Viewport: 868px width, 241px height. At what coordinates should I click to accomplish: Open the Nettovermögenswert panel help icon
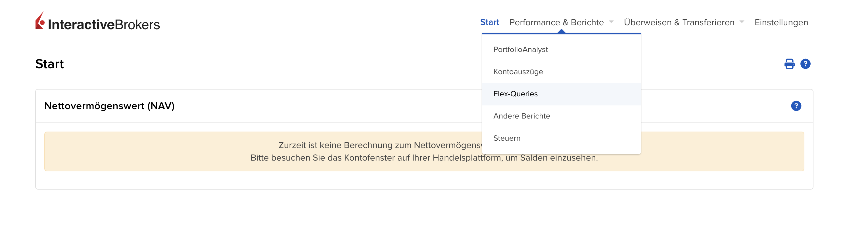(796, 106)
